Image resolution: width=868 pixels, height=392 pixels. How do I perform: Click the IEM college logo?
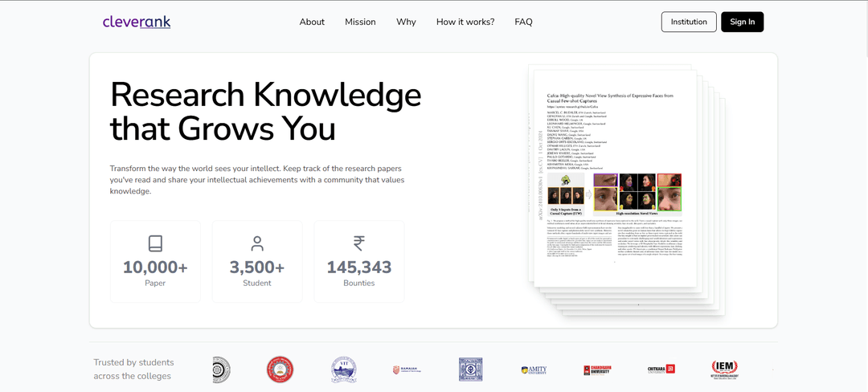[725, 370]
